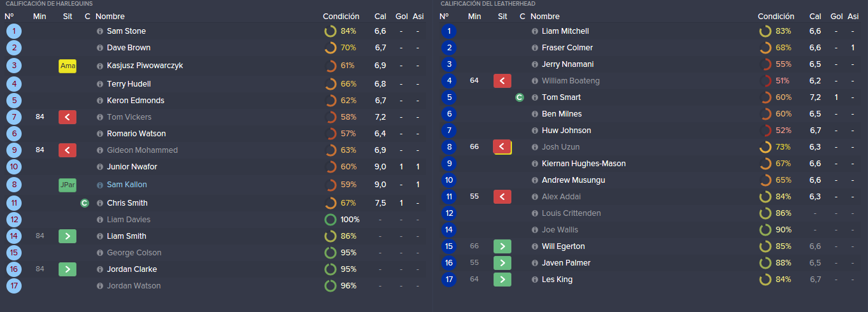
Task: Click green substituted-on arrow for Liam Smith
Action: pyautogui.click(x=68, y=236)
